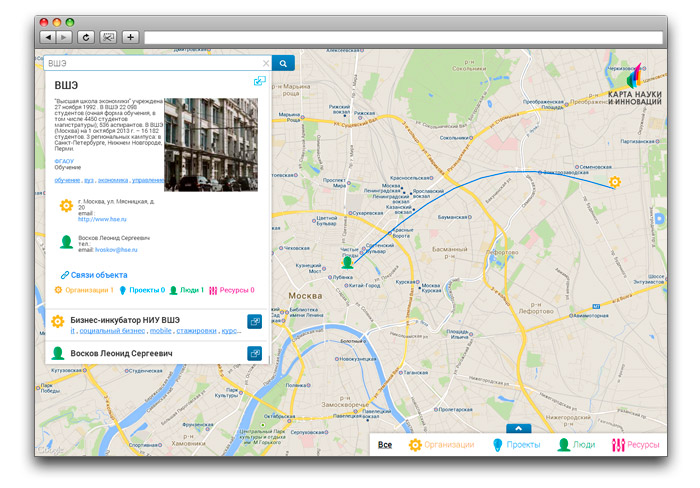
Task: Click into the ВШЭ search input field
Action: pos(150,63)
